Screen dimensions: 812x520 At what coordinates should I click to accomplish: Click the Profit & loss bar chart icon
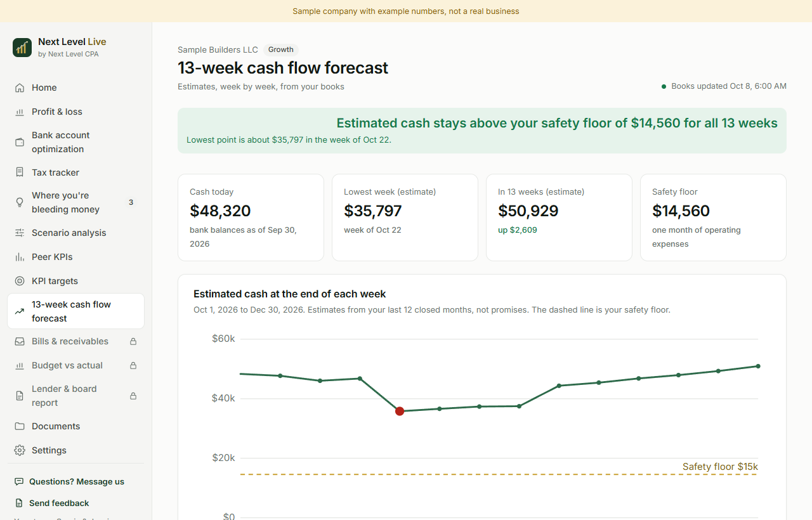click(x=20, y=112)
